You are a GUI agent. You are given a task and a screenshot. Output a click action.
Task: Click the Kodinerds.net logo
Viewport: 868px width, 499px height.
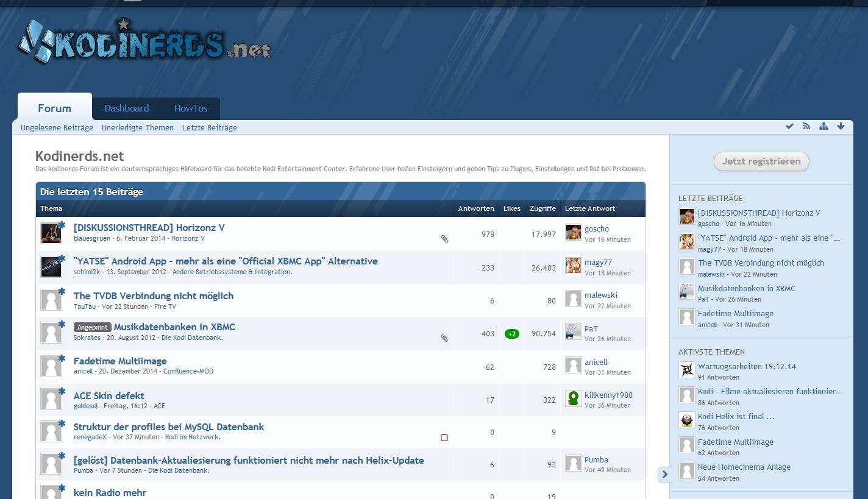(x=144, y=41)
